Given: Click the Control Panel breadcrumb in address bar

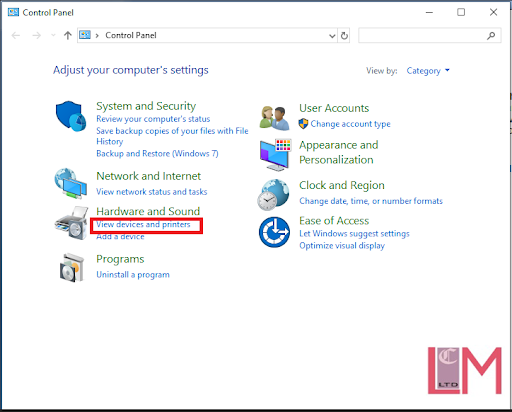Looking at the screenshot, I should (131, 35).
